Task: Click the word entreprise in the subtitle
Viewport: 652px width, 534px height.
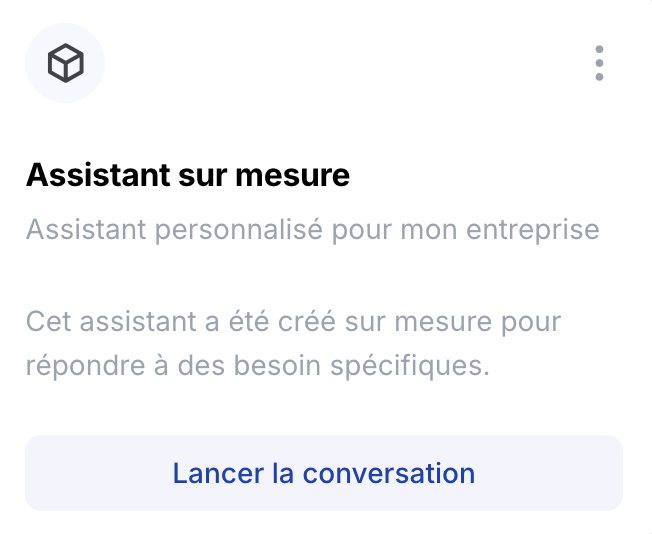Action: click(533, 230)
